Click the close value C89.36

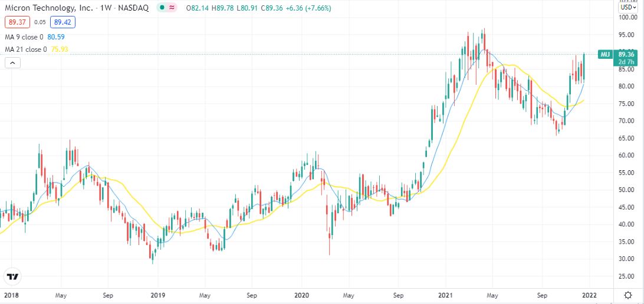click(271, 8)
